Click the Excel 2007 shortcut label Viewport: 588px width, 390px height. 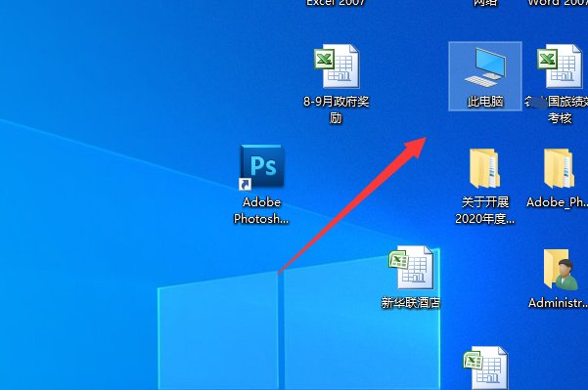[336, 3]
